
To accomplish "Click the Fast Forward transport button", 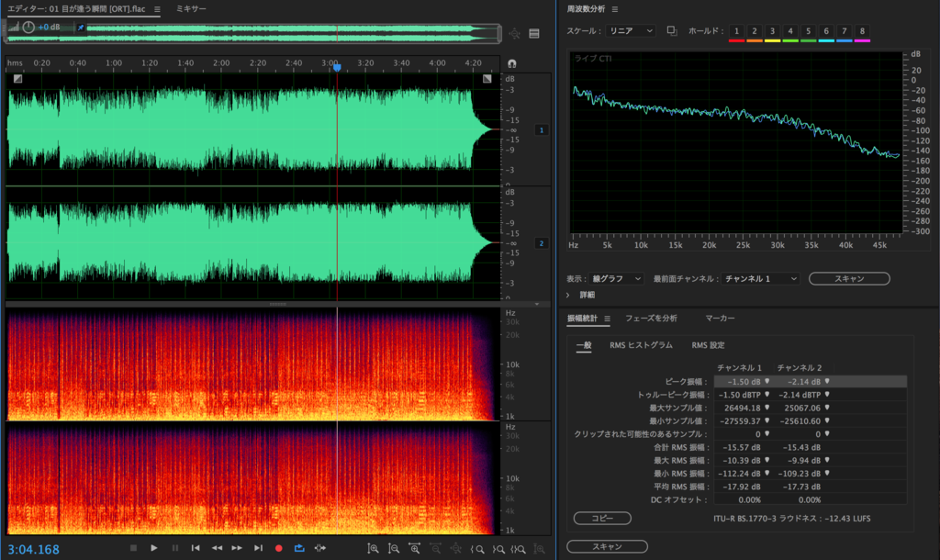I will tap(238, 548).
